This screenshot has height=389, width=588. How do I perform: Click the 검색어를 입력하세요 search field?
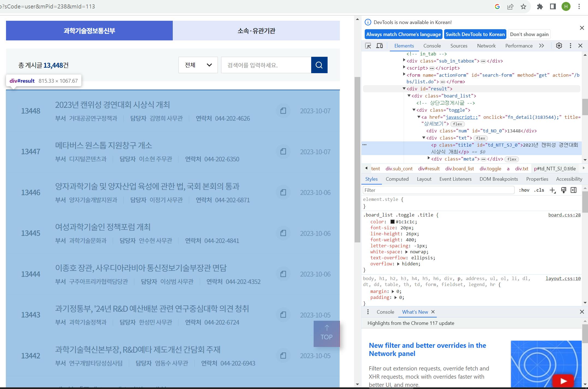[266, 65]
